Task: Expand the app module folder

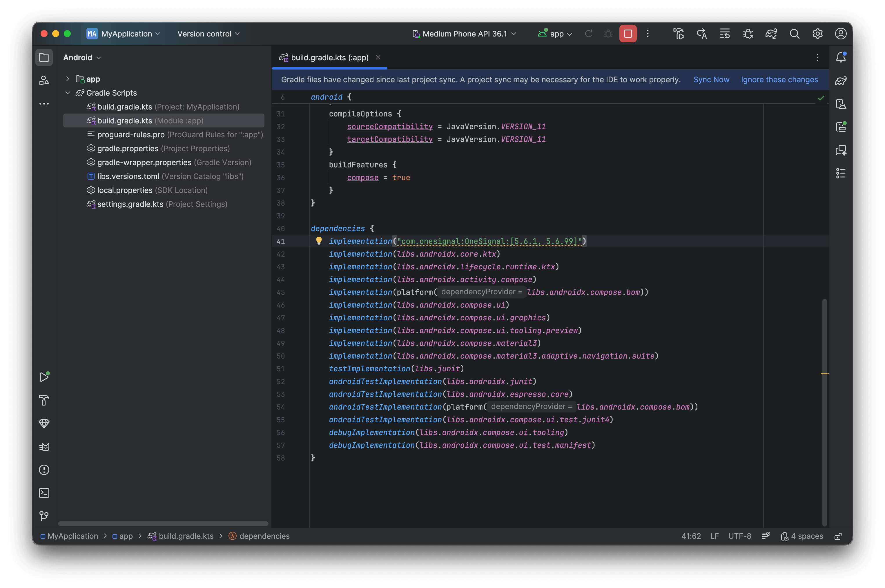Action: 68,79
